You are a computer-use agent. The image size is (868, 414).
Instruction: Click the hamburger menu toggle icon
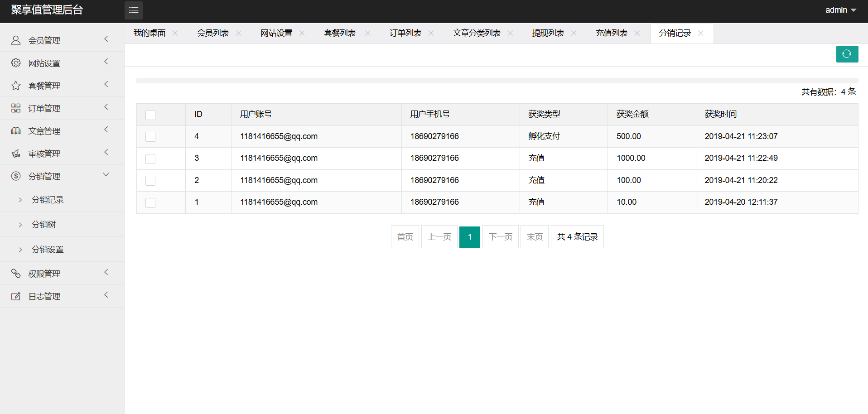134,10
